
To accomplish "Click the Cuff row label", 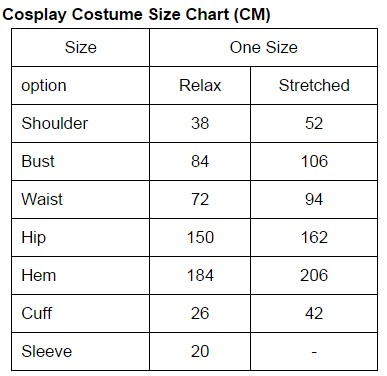I will tap(37, 313).
